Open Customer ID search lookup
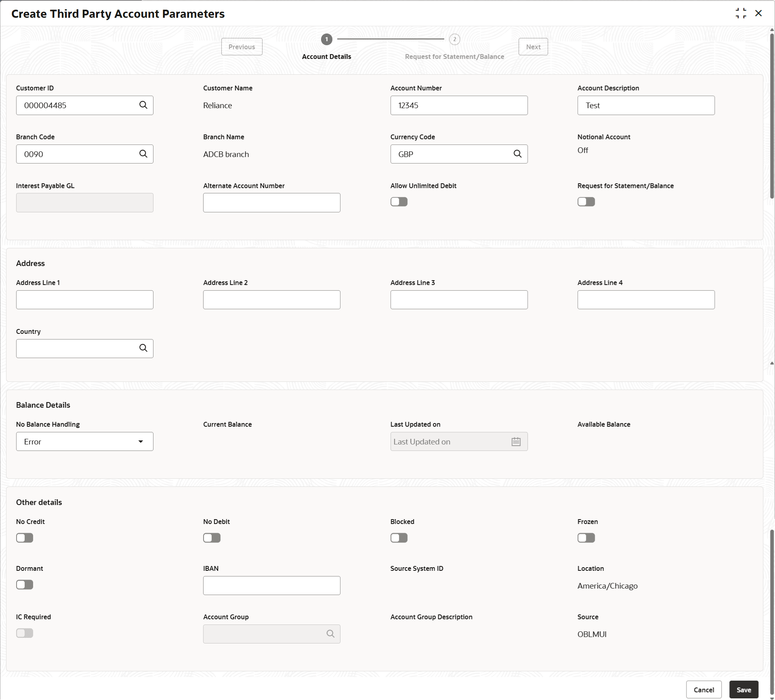Viewport: 775px width, 700px height. (x=143, y=105)
